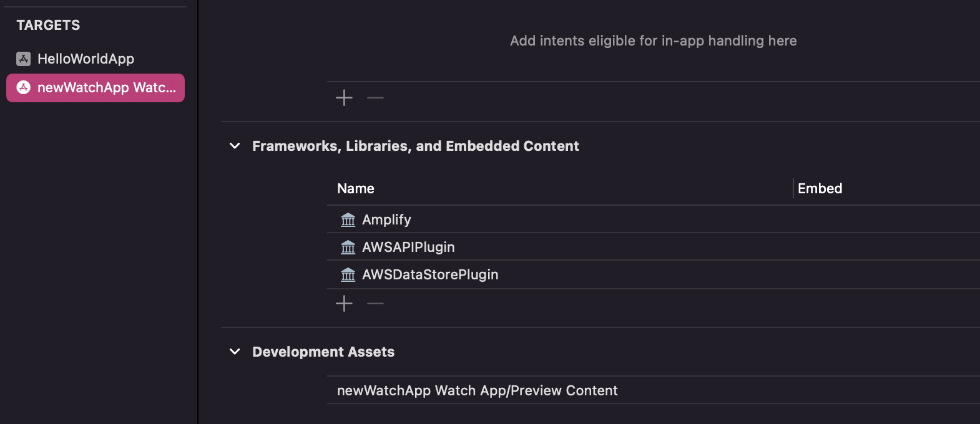Select the AWSDataStorePlugin framework entry

429,274
